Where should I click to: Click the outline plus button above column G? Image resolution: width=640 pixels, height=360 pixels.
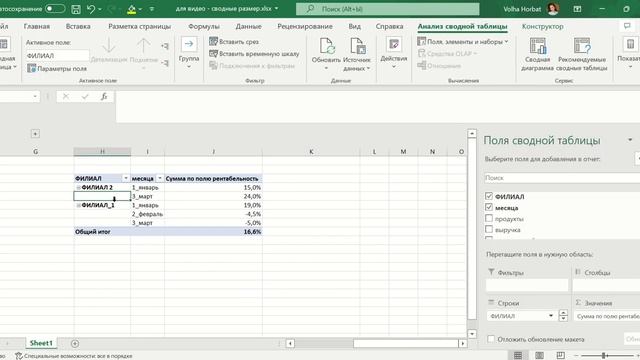[35, 134]
